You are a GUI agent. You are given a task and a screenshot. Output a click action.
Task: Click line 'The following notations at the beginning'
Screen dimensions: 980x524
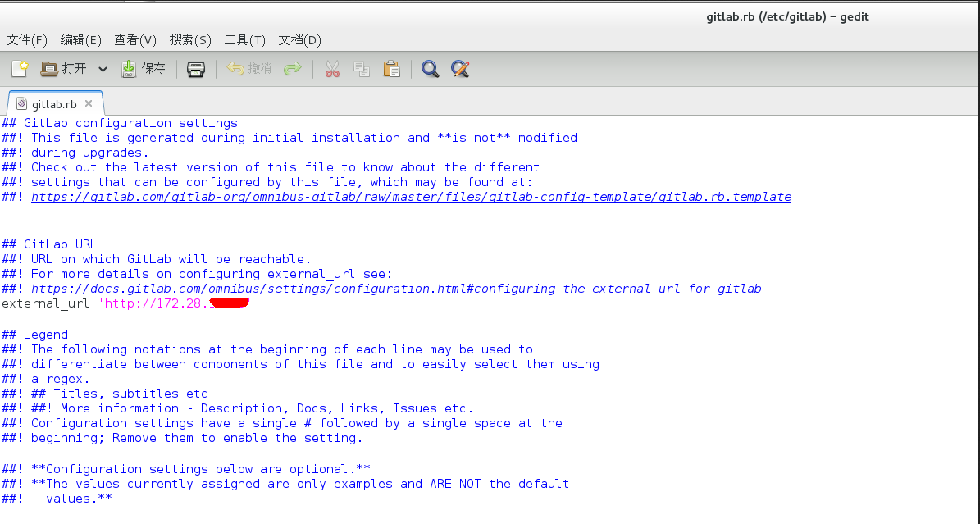pyautogui.click(x=267, y=349)
